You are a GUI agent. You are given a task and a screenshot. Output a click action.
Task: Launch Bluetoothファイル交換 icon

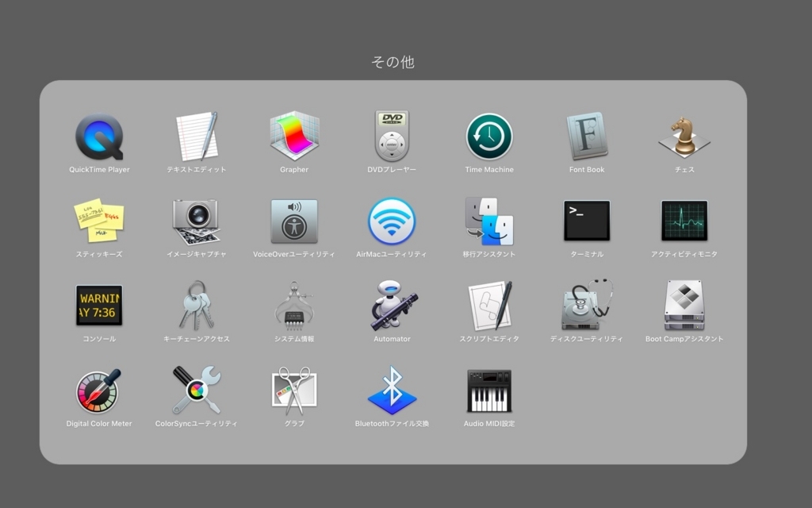coord(392,391)
